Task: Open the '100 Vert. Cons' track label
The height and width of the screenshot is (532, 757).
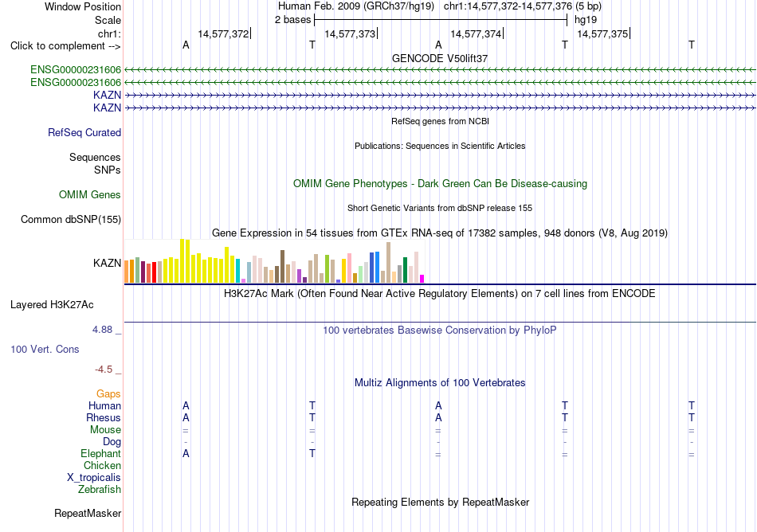Action: tap(45, 349)
